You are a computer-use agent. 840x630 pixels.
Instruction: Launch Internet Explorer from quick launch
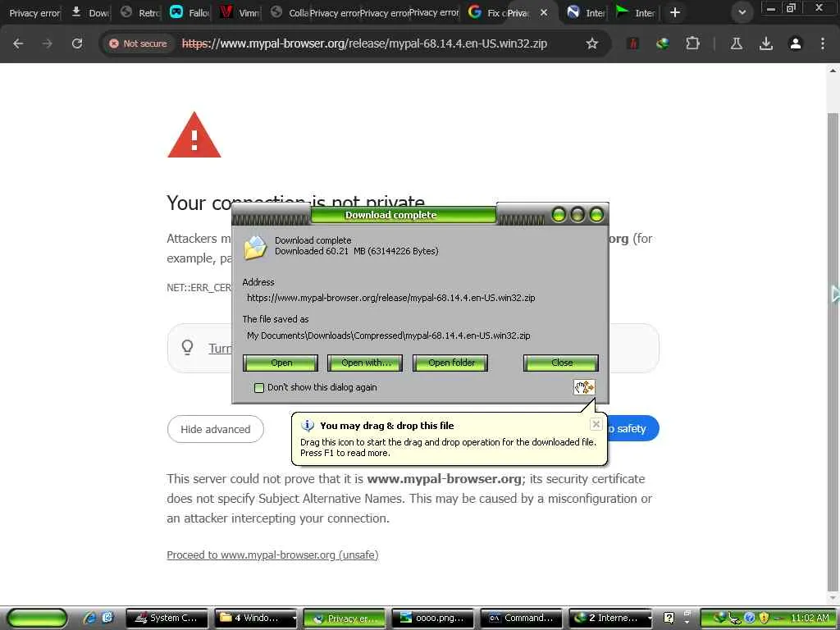90,618
